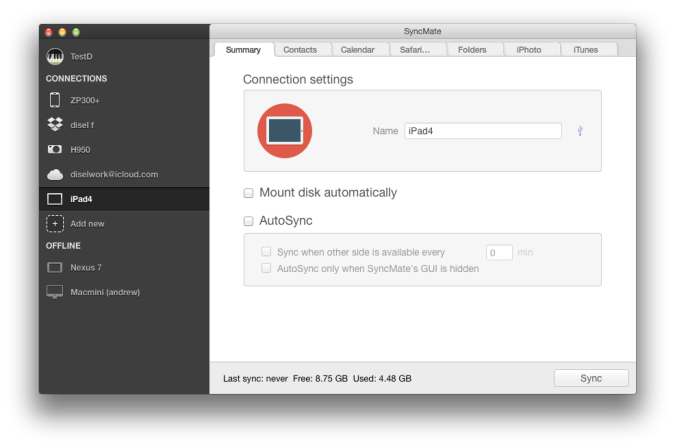Check Sync when other side is available

[266, 251]
